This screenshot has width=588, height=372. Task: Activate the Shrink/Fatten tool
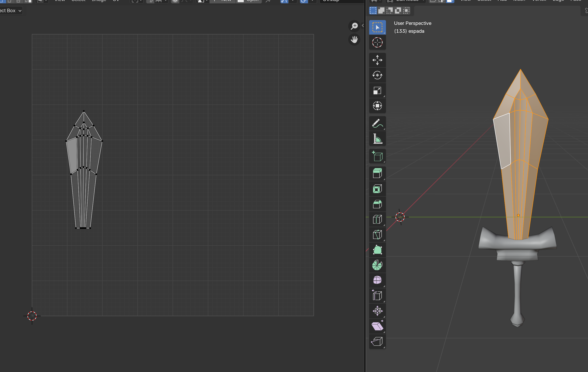377,311
